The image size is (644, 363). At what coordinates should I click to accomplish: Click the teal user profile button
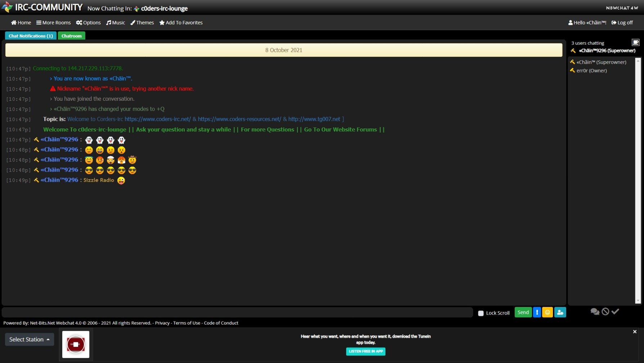[560, 312]
